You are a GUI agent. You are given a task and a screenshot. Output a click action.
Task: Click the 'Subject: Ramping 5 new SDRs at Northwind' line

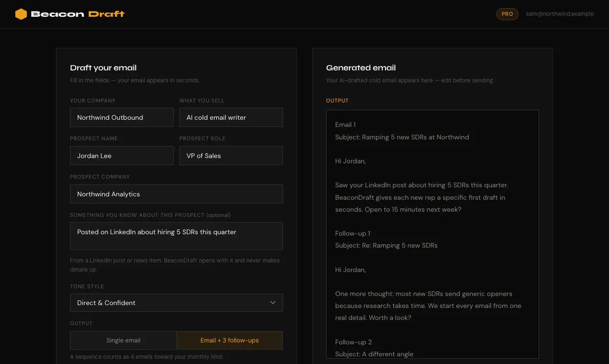[402, 137]
